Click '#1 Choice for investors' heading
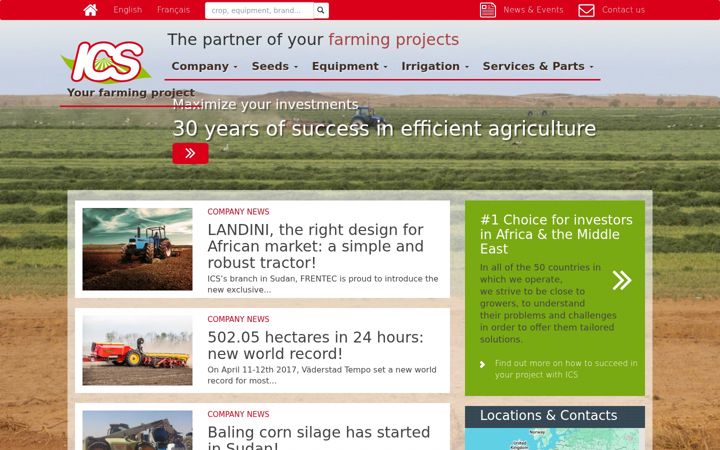Viewport: 720px width, 450px height. click(556, 234)
